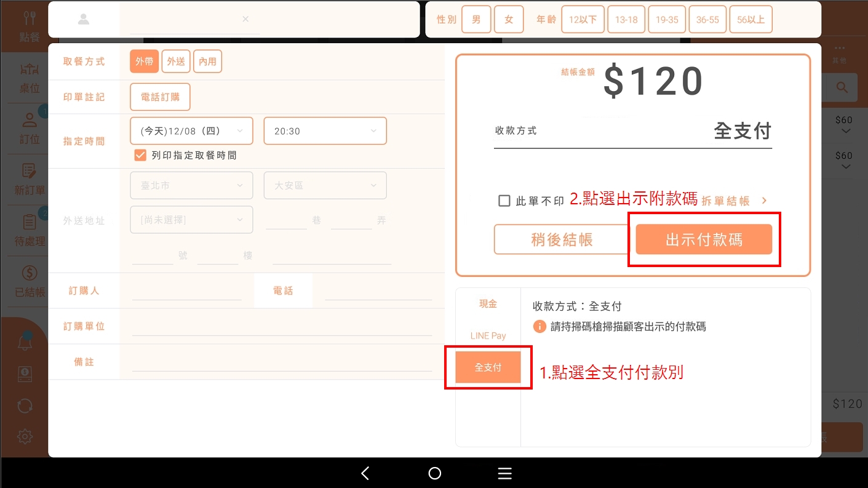
Task: Uncheck 列印指定取餐時間 checkbox
Action: (x=140, y=155)
